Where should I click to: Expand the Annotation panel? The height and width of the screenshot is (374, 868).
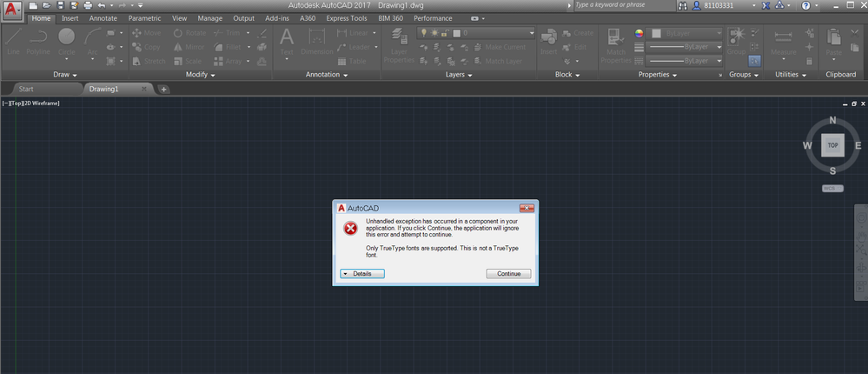[327, 74]
